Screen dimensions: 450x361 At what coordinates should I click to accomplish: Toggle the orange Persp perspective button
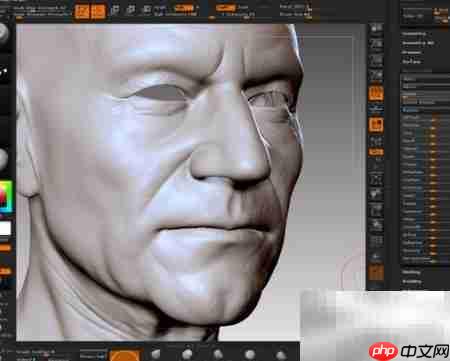tap(376, 94)
